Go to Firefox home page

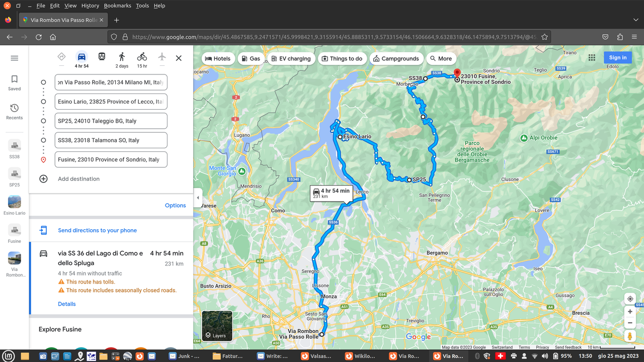click(53, 37)
